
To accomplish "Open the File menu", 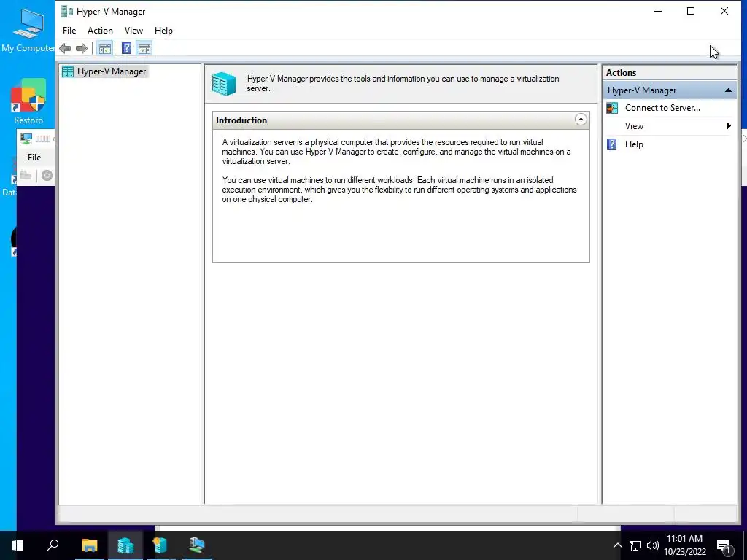I will point(69,31).
